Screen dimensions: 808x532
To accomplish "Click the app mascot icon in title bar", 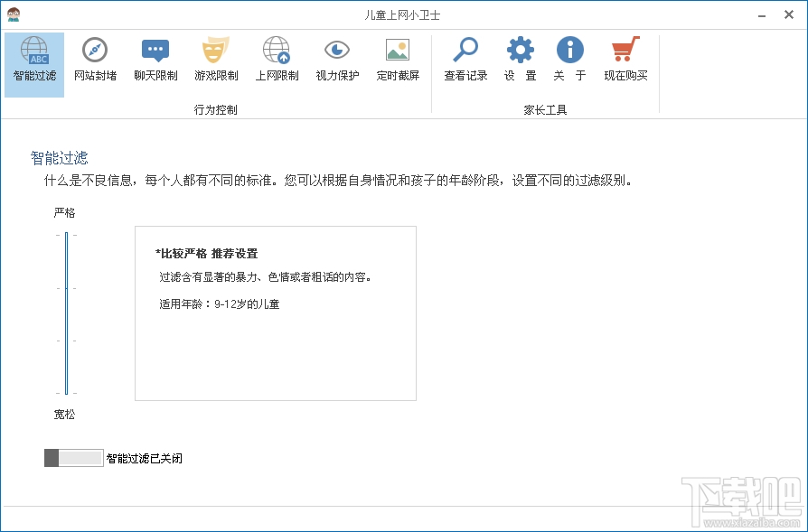I will [x=14, y=14].
